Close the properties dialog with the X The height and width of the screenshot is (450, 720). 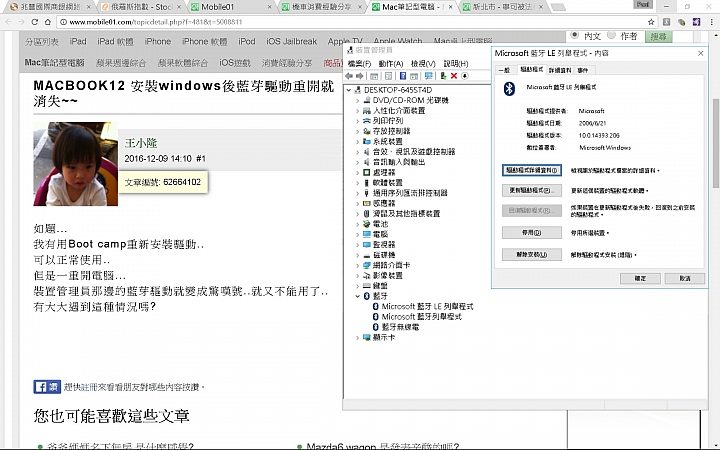click(x=700, y=53)
